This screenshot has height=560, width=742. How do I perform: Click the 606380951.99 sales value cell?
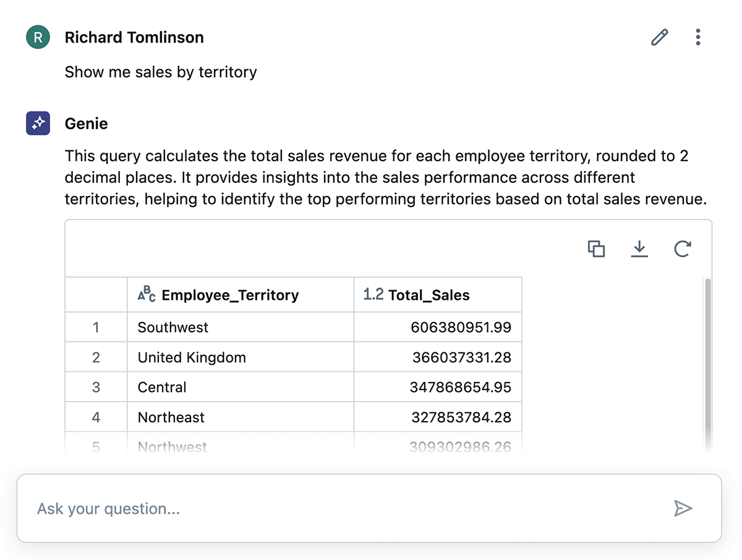pos(461,328)
